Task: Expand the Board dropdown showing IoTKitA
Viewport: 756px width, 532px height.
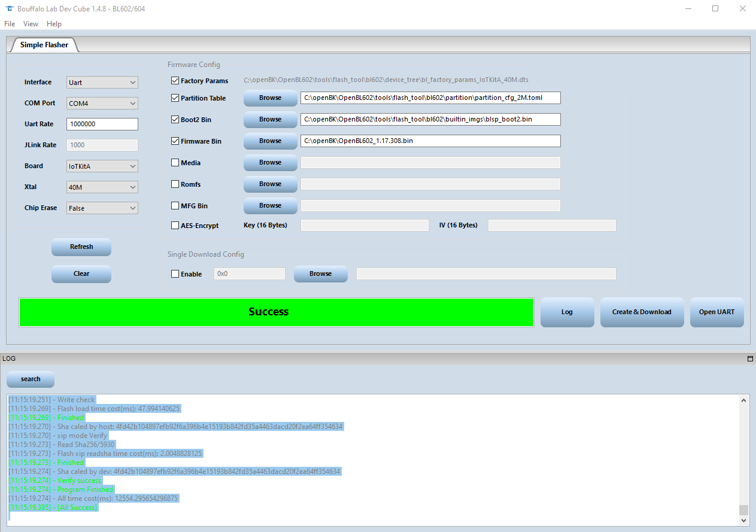Action: tap(102, 166)
